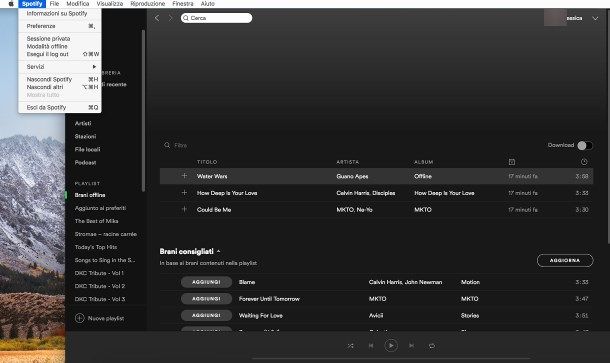Sort tracks by ALBUM column

pos(423,162)
